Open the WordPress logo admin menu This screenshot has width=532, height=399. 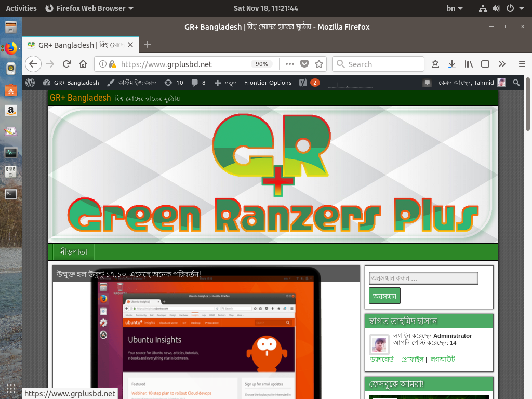pos(30,83)
